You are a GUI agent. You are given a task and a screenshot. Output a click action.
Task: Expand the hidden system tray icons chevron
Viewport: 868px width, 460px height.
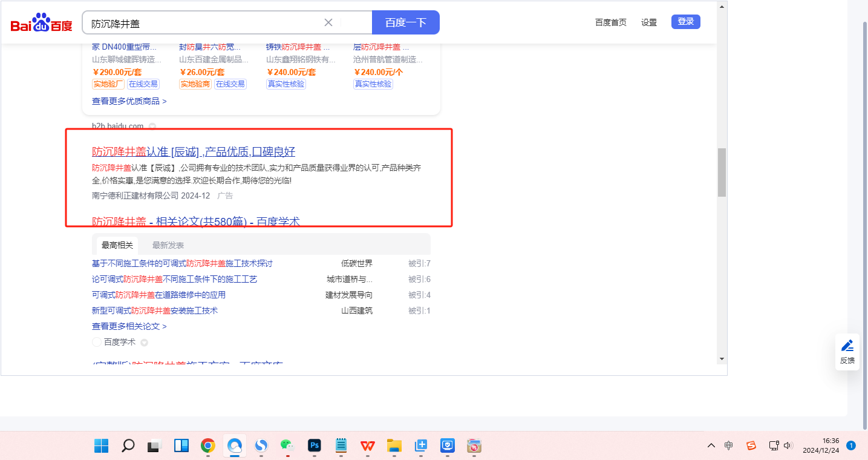point(711,445)
